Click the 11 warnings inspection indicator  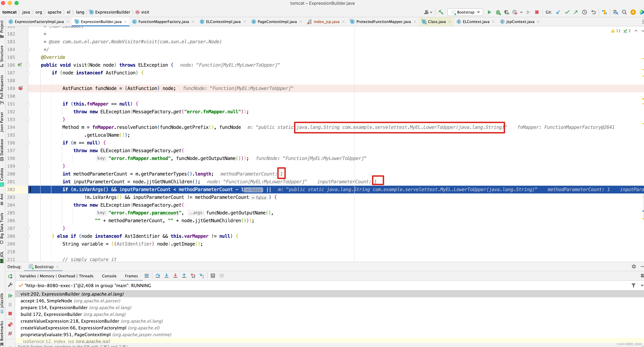click(x=616, y=31)
